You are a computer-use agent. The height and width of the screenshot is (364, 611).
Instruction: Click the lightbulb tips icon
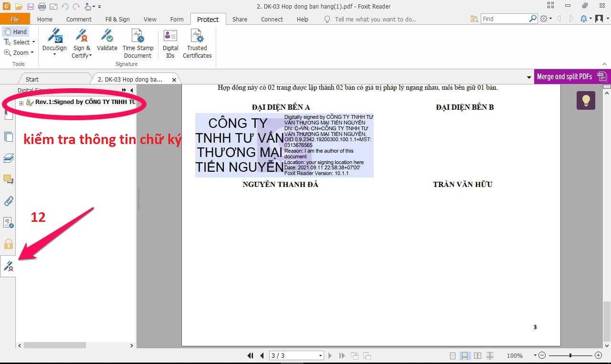pyautogui.click(x=586, y=101)
